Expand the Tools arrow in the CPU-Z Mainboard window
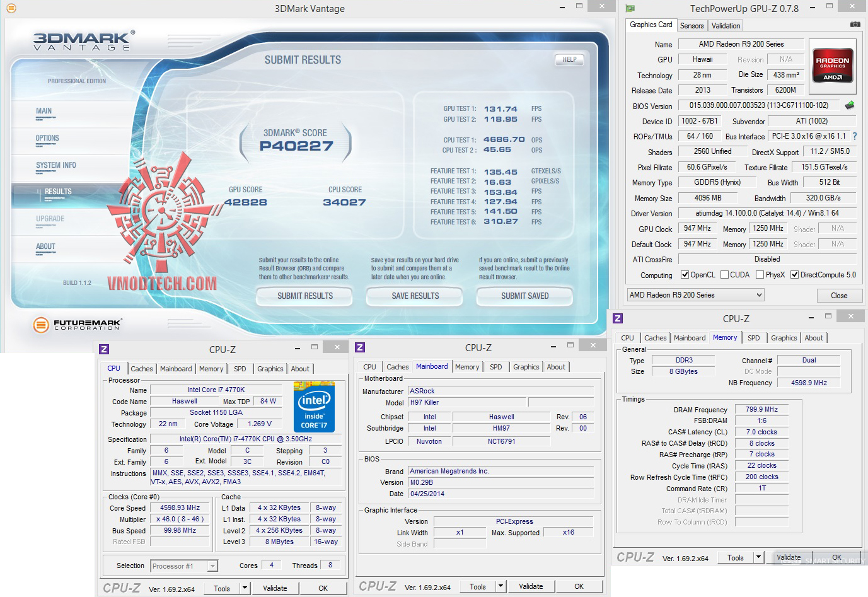 [501, 586]
